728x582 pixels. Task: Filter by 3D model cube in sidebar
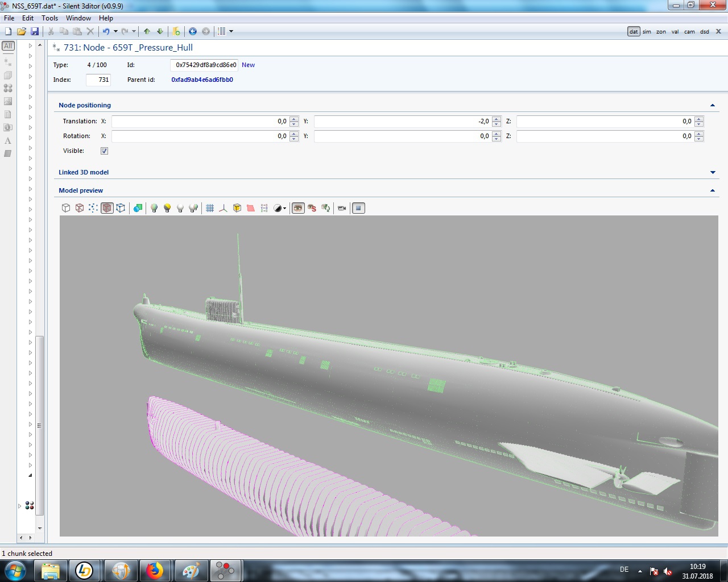tap(8, 75)
